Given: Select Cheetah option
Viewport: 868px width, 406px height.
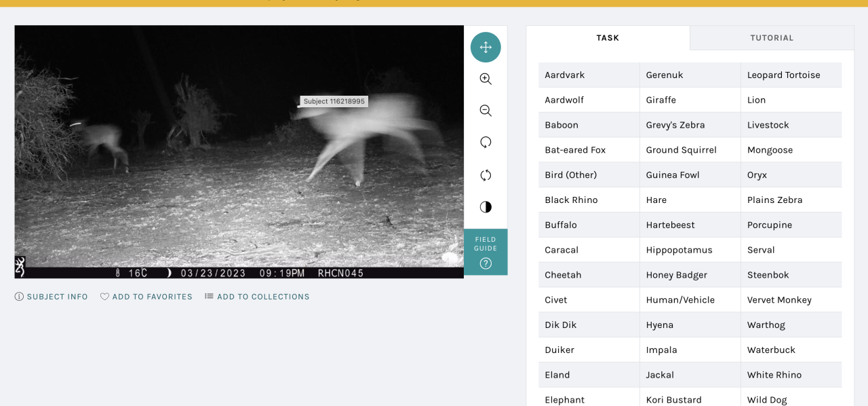Looking at the screenshot, I should [x=589, y=275].
